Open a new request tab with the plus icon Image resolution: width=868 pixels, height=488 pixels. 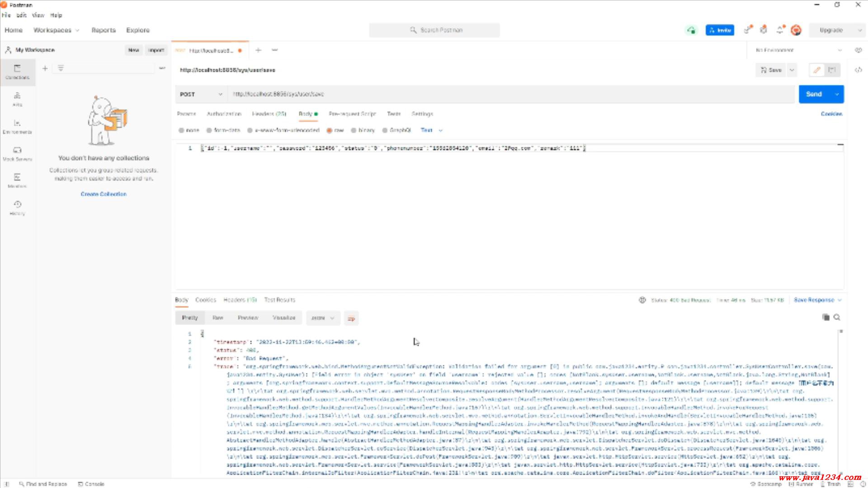coord(258,50)
